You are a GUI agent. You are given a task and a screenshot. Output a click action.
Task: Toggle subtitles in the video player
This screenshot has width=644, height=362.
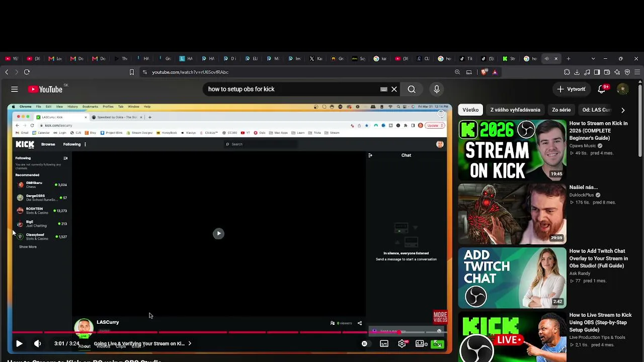click(384, 344)
